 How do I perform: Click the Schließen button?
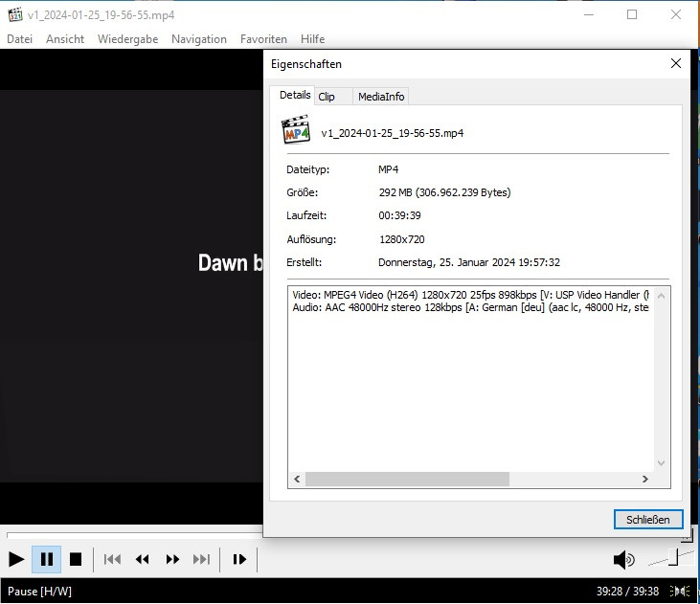(648, 519)
